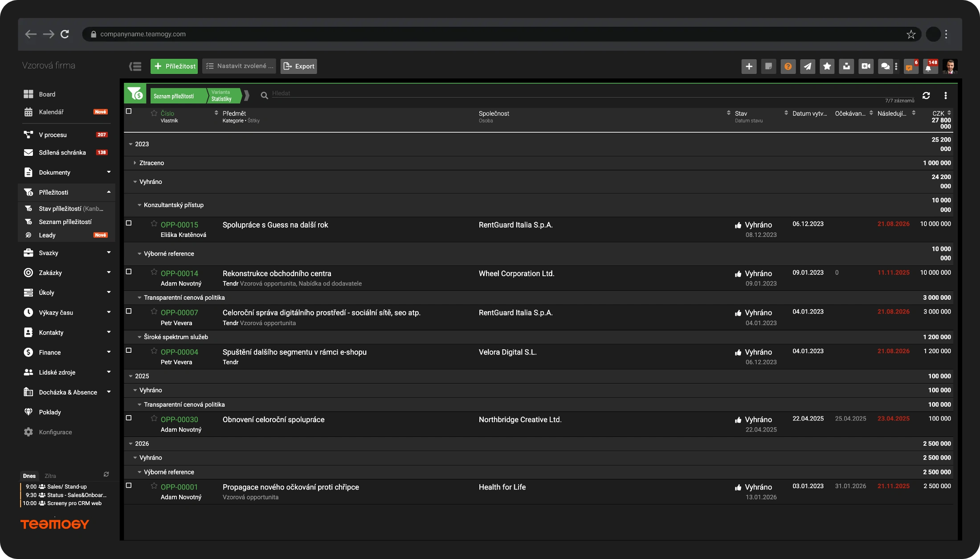Reload the browser page
The height and width of the screenshot is (559, 980).
[x=65, y=34]
